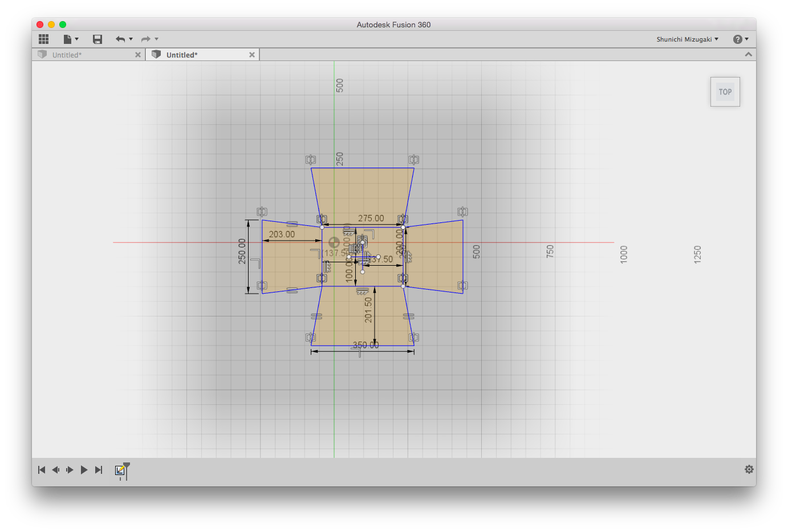Viewport: 788px width, 532px height.
Task: Select the 201.50 dimension
Action: pos(368,310)
